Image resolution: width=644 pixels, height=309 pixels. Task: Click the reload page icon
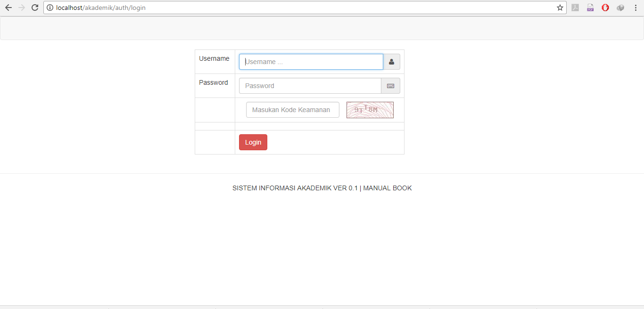(x=34, y=8)
